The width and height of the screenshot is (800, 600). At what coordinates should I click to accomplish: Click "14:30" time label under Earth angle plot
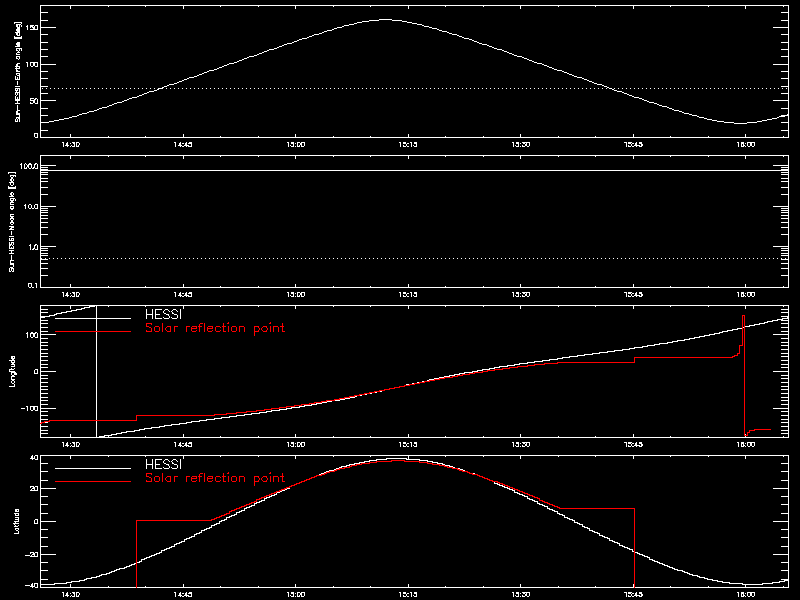tap(70, 145)
